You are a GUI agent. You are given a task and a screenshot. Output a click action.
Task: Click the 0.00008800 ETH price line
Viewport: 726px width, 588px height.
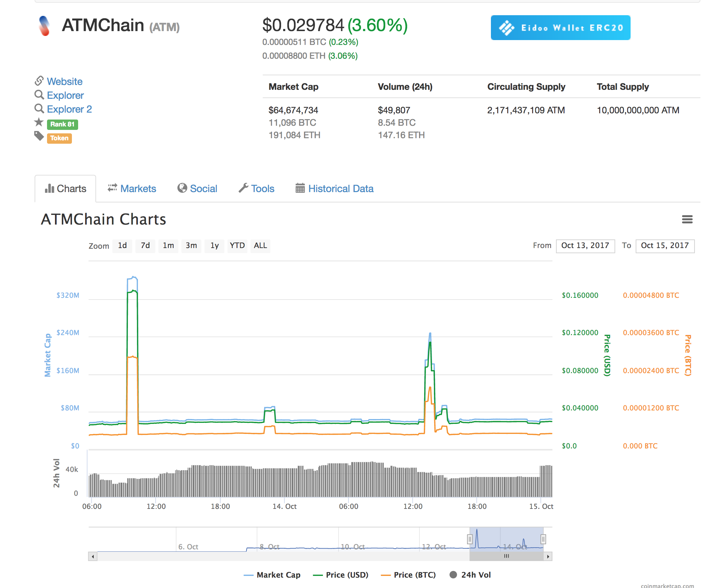(310, 56)
